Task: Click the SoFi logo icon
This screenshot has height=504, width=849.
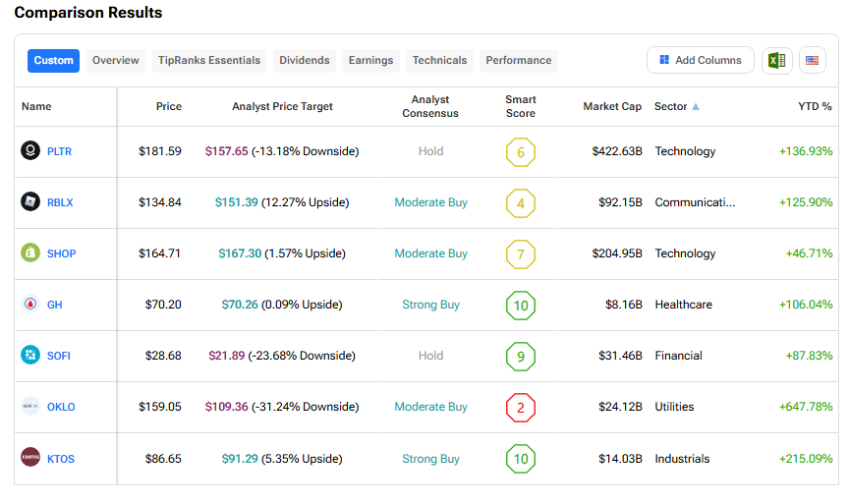Action: (30, 356)
